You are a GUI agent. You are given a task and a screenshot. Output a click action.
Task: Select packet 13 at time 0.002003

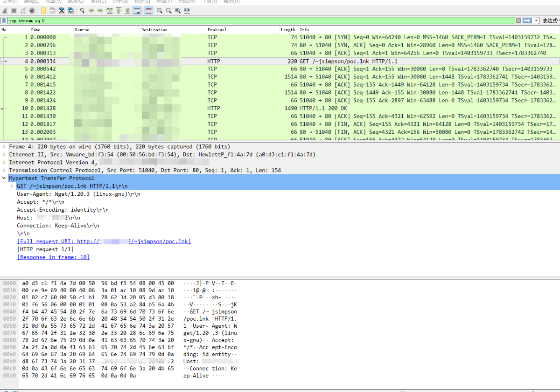coord(280,132)
